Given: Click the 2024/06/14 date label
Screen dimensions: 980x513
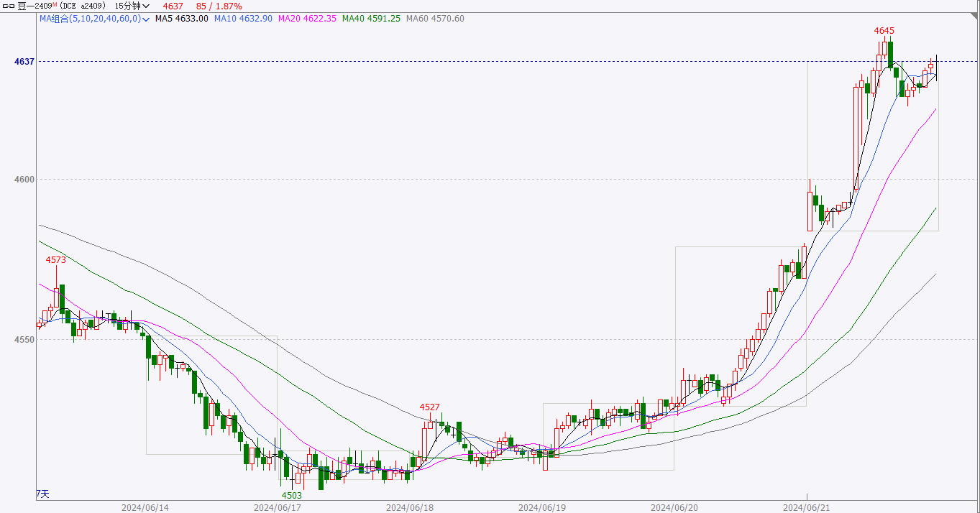Looking at the screenshot, I should (145, 507).
